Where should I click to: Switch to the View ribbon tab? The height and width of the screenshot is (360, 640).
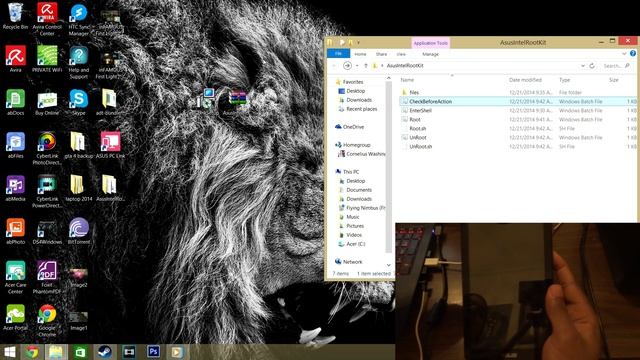click(x=401, y=54)
